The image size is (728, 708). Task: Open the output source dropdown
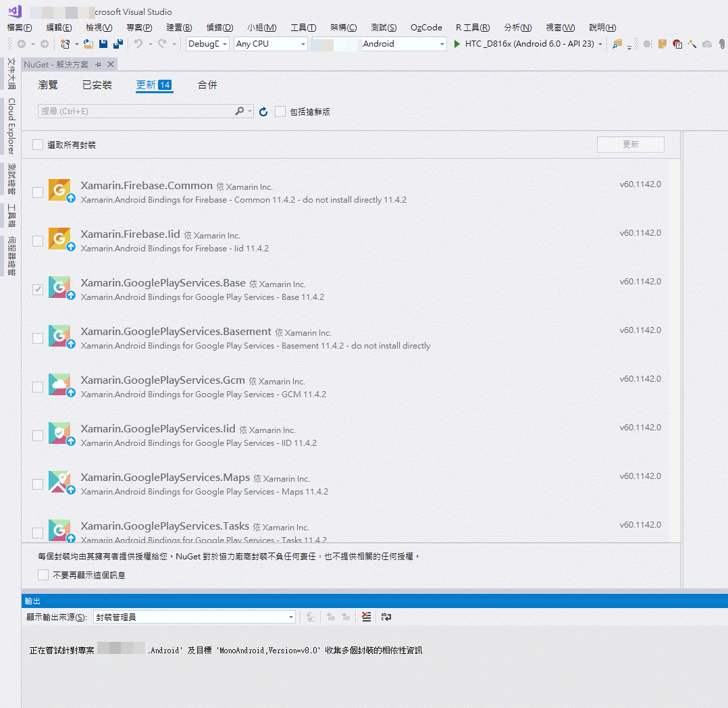194,617
